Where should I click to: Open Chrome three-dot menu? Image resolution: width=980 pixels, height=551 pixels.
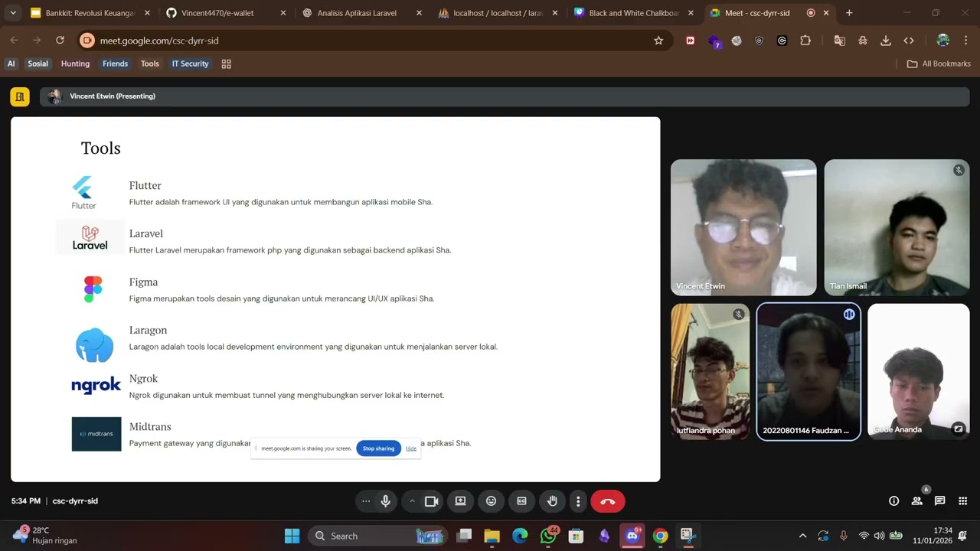[x=966, y=41]
